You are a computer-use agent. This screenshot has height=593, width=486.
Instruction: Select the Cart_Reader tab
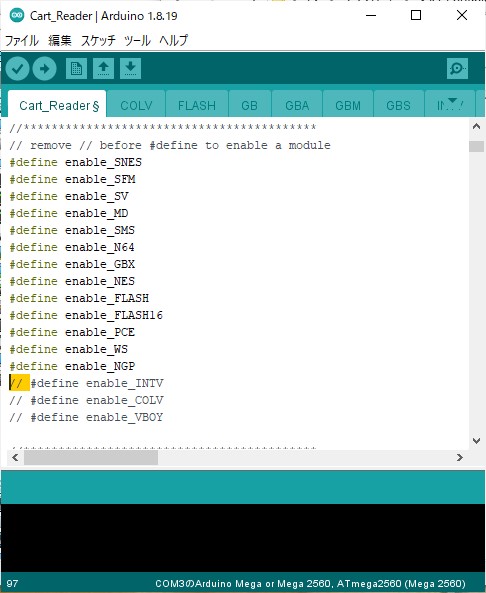tap(57, 105)
